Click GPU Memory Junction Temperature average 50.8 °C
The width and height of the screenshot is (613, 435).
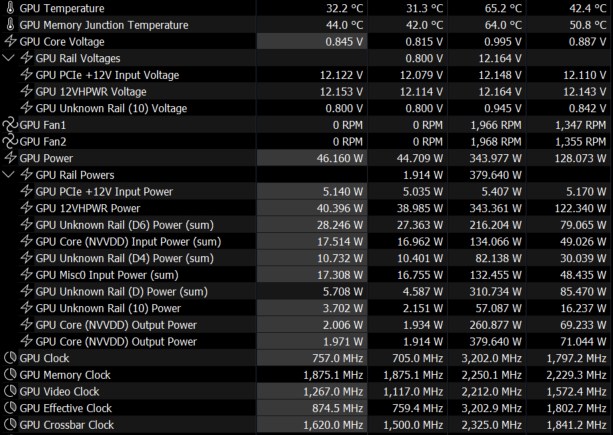click(588, 25)
